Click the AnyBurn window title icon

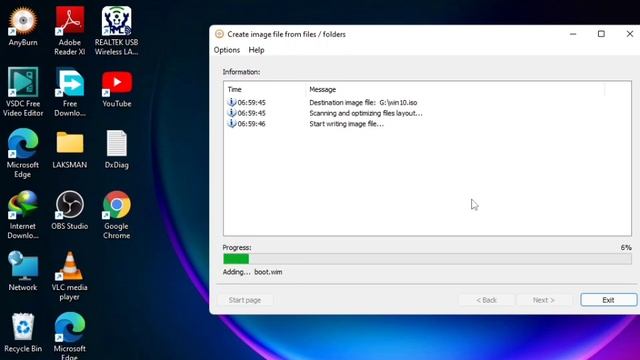click(219, 34)
